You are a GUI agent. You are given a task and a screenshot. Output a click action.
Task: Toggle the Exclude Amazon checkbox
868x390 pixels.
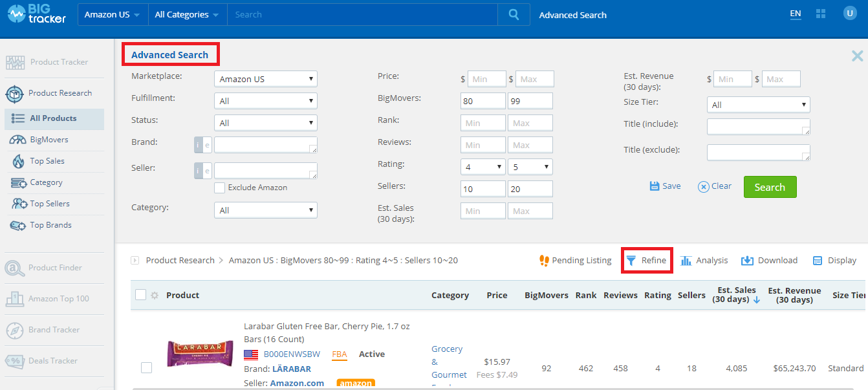point(220,188)
